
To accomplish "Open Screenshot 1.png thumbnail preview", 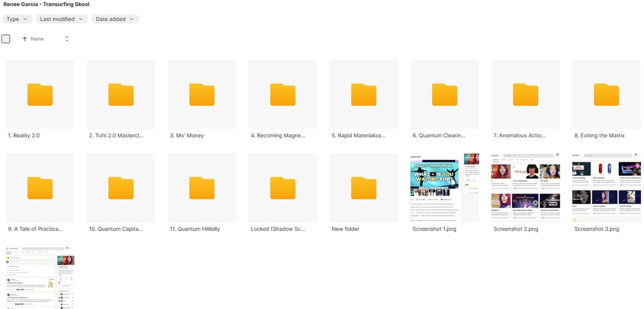I will pyautogui.click(x=444, y=188).
